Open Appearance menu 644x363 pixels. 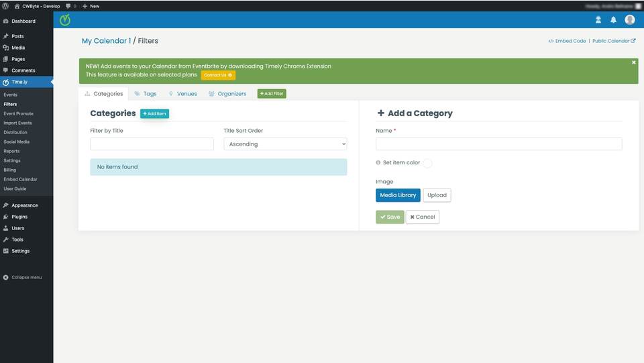click(26, 205)
